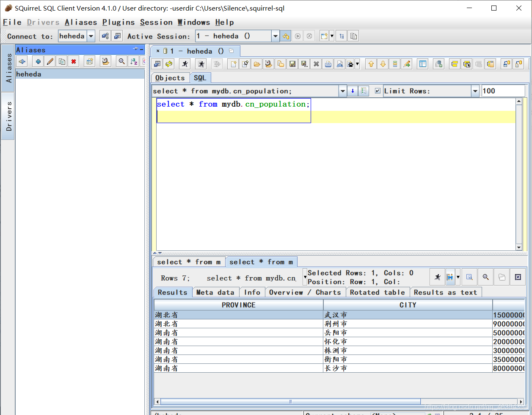Click the a-z sort aliases icon
The width and height of the screenshot is (532, 415).
[134, 61]
